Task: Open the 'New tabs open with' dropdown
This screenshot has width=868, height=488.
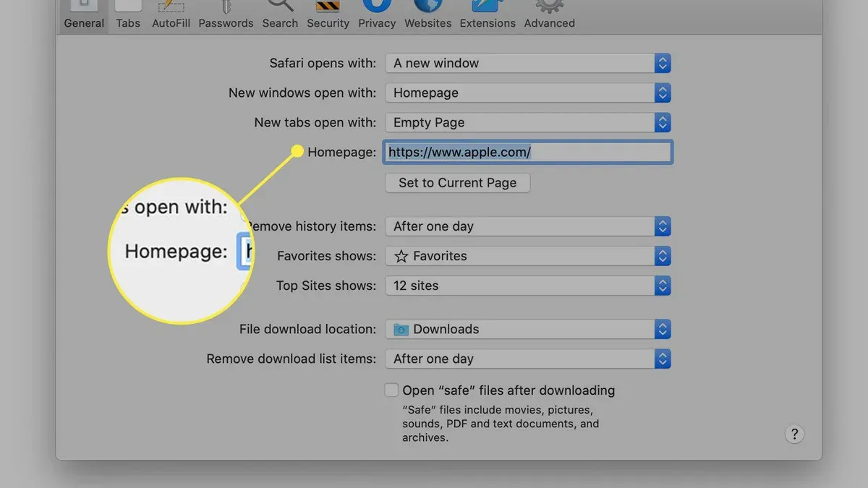Action: [528, 122]
